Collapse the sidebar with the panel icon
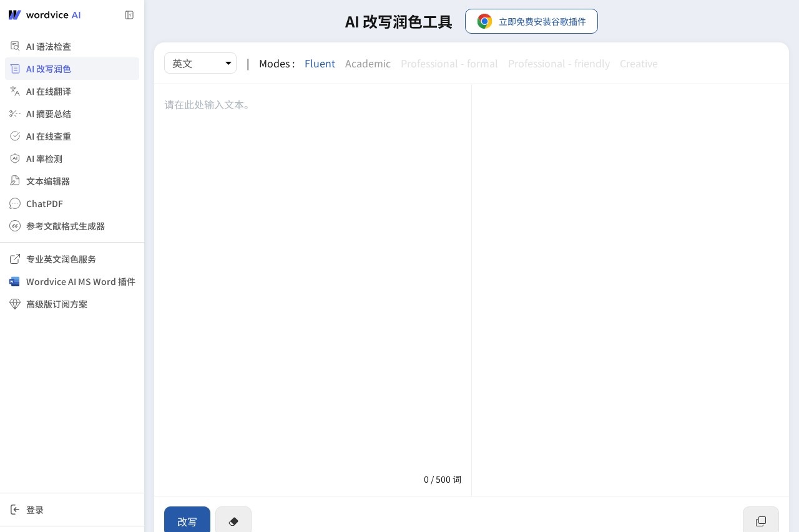 click(129, 15)
